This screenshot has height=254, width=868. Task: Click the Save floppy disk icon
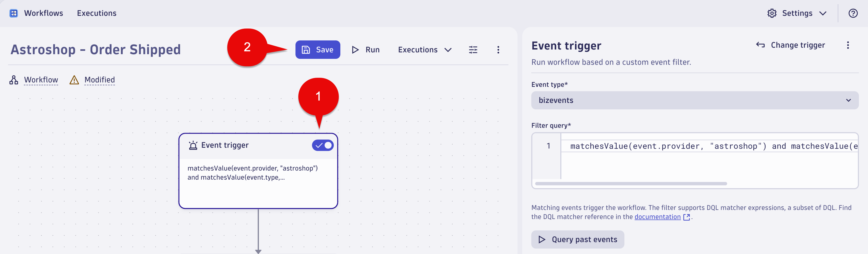click(306, 50)
